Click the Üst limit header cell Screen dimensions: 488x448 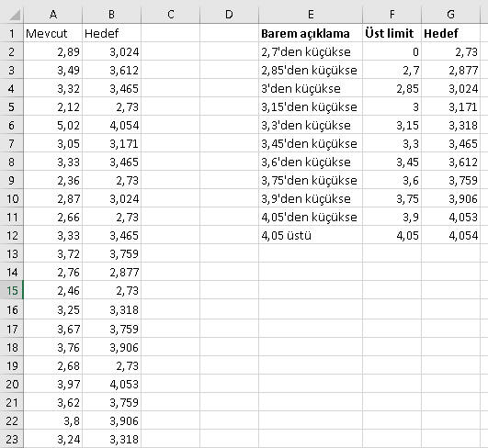point(392,33)
